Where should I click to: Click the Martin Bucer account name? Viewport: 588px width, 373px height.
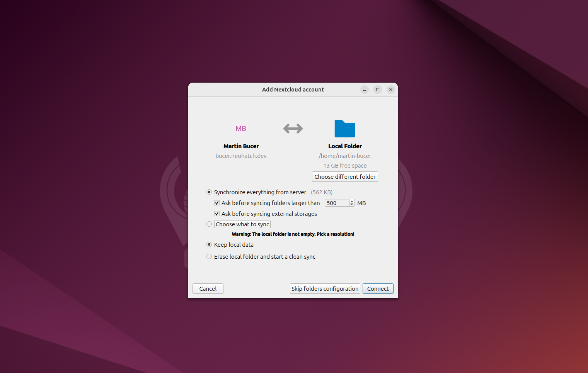(x=241, y=146)
